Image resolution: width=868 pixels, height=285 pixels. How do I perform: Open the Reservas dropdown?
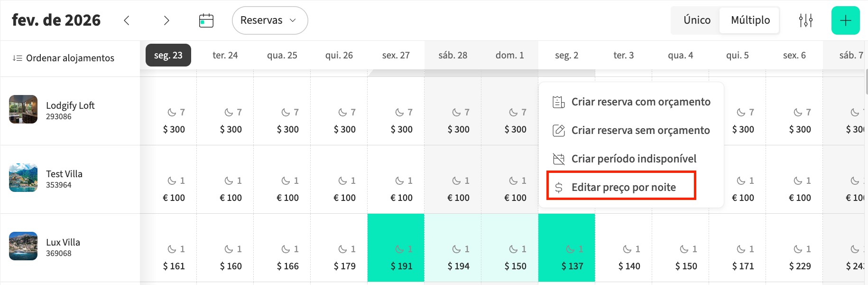(269, 20)
